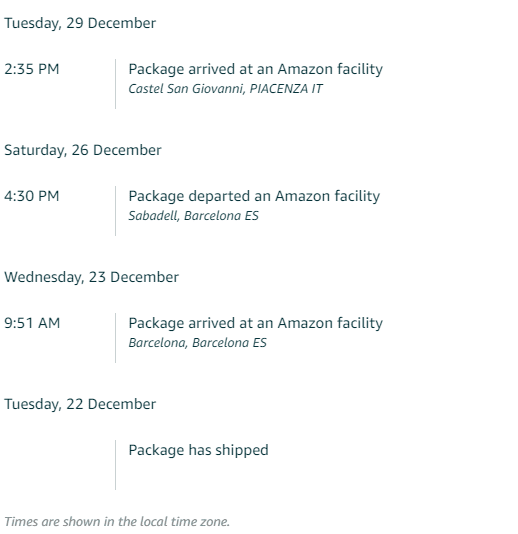Click the divider line beside 'Package has shipped'

[115, 465]
